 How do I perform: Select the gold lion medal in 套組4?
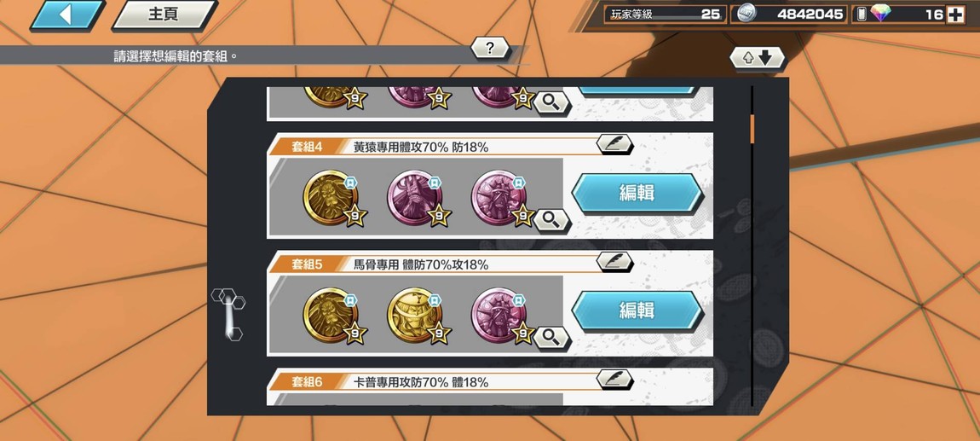pos(331,197)
